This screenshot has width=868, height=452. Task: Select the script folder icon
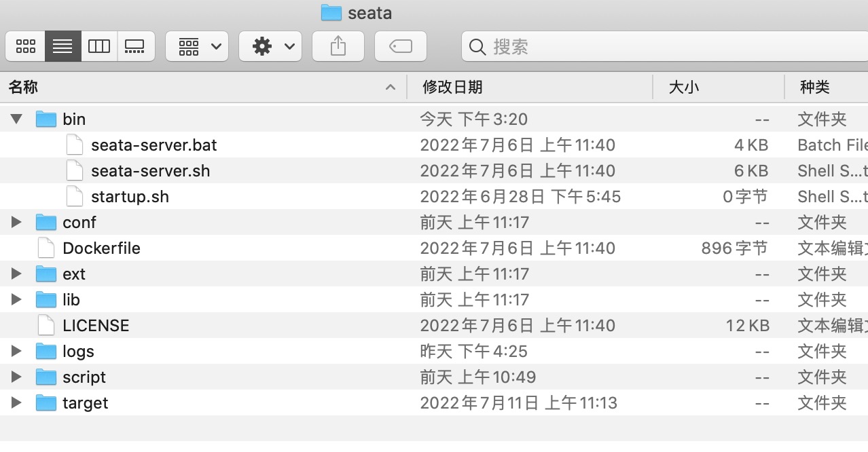(46, 377)
